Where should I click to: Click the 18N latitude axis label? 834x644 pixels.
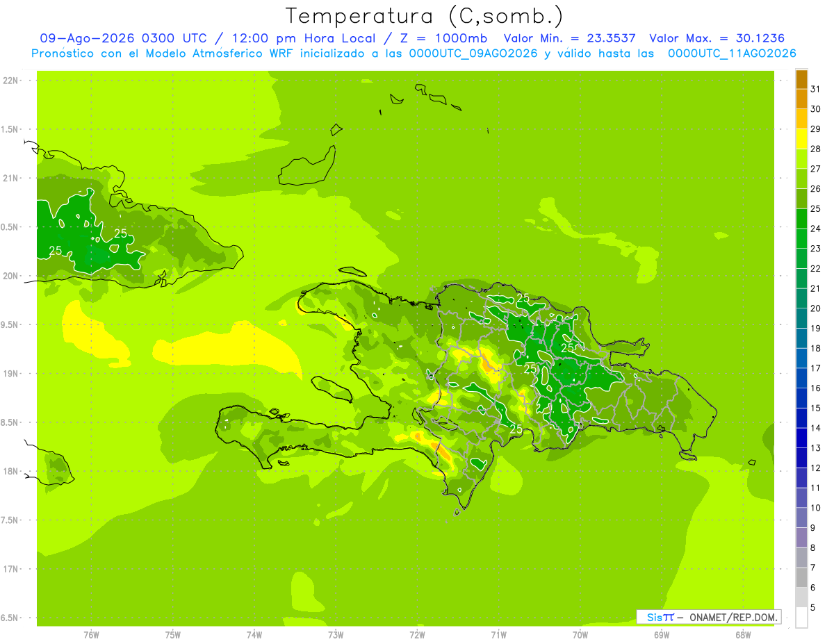(11, 472)
